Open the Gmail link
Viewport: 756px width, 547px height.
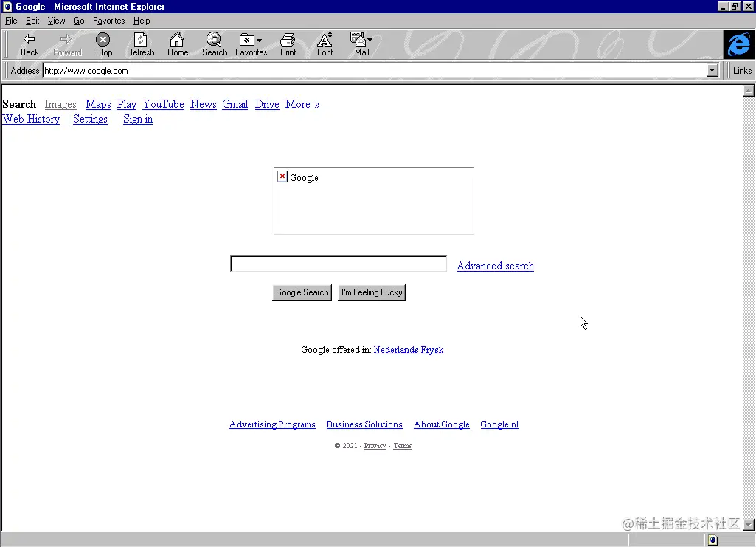[x=235, y=104]
